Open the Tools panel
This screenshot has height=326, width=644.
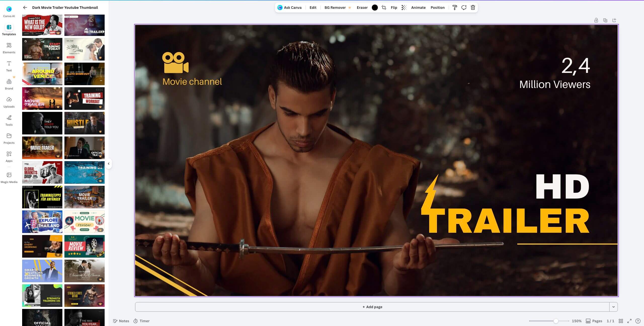[x=9, y=120]
